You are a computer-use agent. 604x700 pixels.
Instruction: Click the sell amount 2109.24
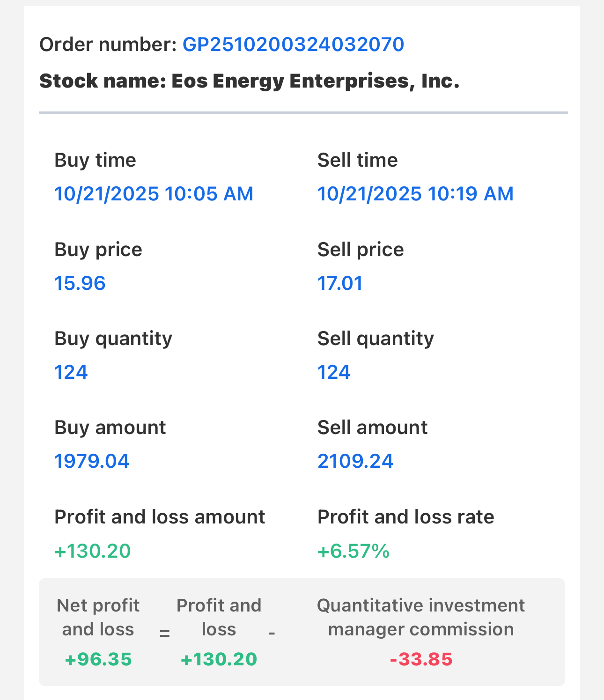355,461
